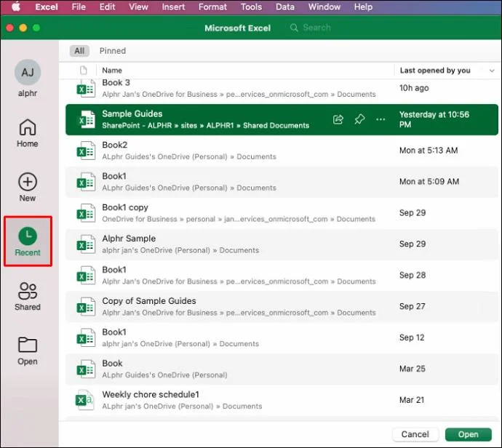Image resolution: width=502 pixels, height=448 pixels.
Task: Select the Sample Guides file name
Action: 132,113
